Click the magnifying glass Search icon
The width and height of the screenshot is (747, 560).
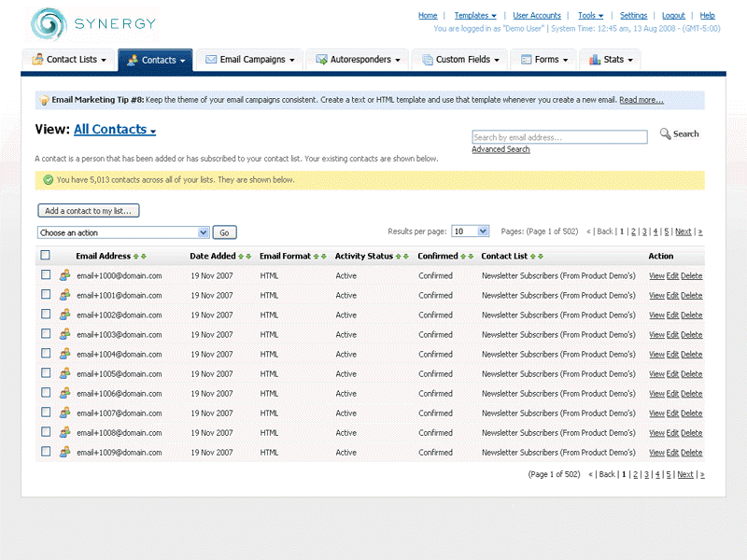coord(666,134)
